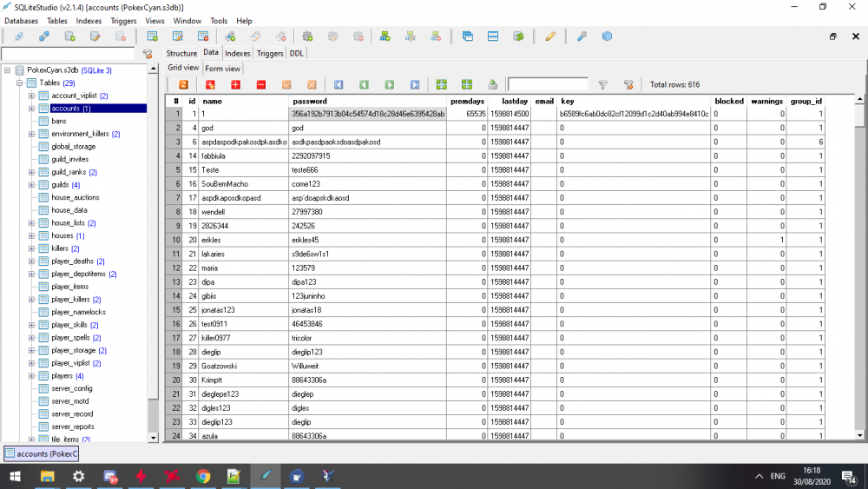868x489 pixels.
Task: Click the remove database toolbar icon
Action: (121, 36)
